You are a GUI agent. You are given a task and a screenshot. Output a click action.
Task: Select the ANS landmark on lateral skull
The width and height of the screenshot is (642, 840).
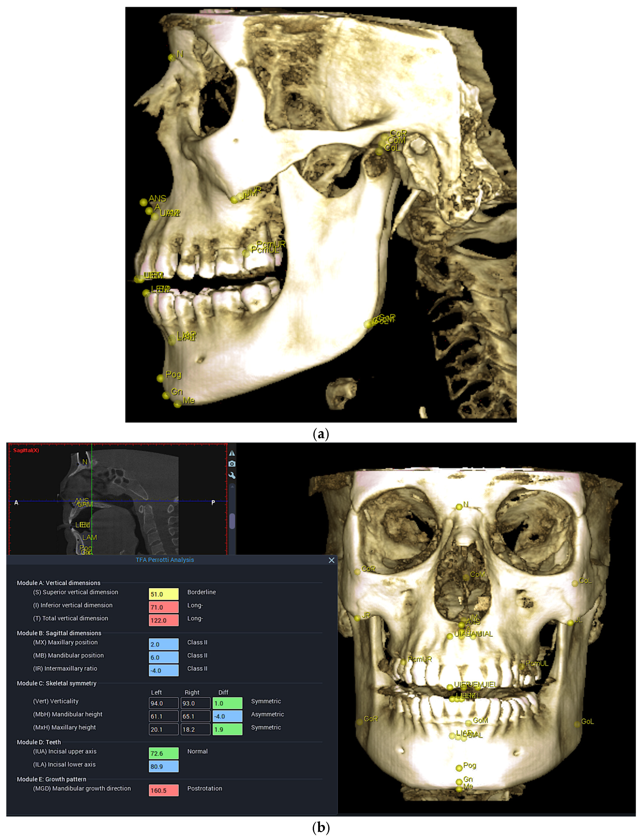[x=143, y=202]
